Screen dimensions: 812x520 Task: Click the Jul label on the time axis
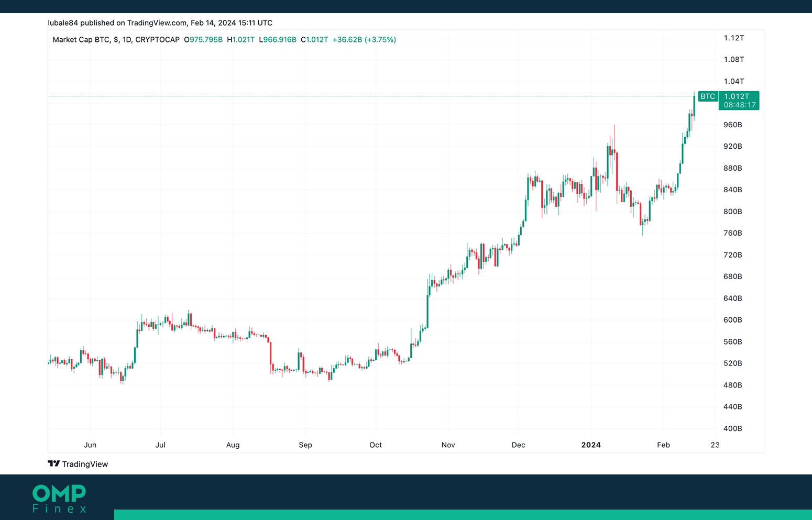coord(160,445)
